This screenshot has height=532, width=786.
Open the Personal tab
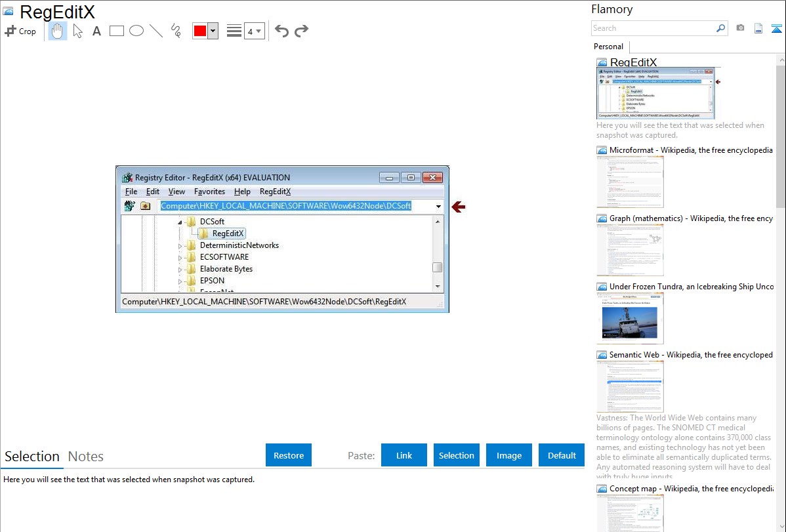(x=609, y=47)
